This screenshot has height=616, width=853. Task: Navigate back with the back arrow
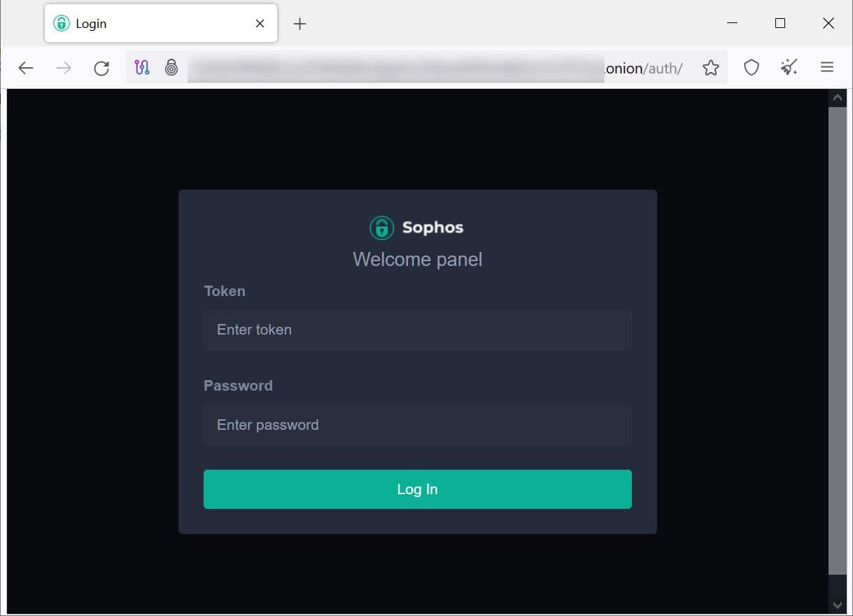tap(26, 68)
